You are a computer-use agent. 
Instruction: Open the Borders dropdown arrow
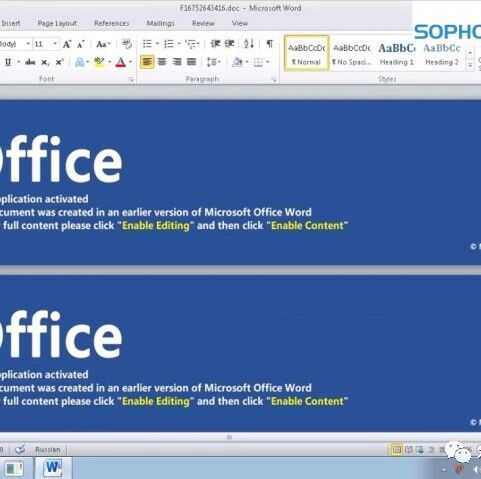(x=267, y=62)
